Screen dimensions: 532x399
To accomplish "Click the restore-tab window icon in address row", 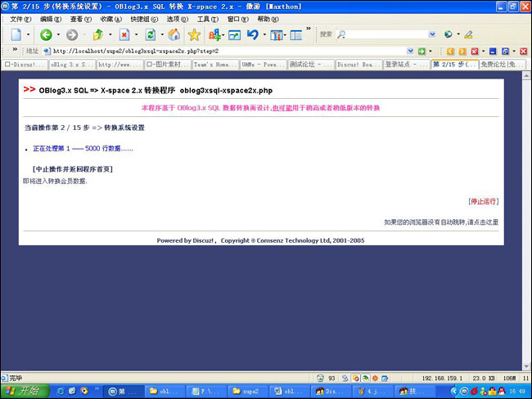I will tap(505, 52).
